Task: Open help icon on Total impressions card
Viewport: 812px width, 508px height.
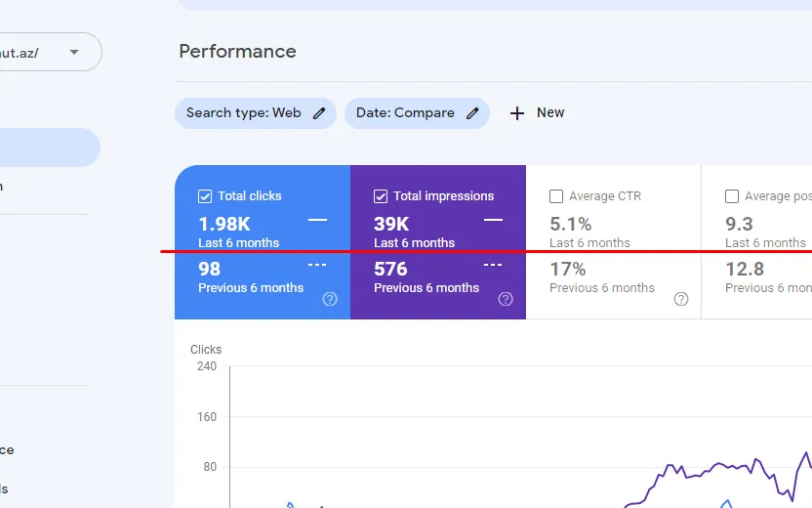Action: (x=506, y=299)
